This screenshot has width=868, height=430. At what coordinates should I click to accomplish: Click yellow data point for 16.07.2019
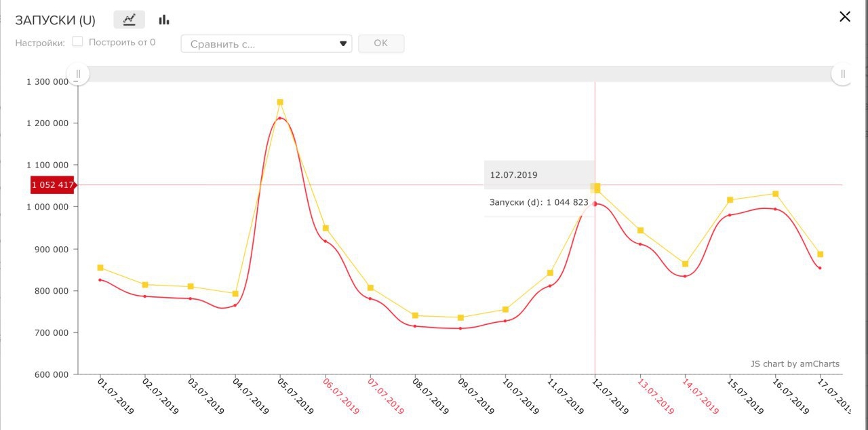(x=775, y=194)
